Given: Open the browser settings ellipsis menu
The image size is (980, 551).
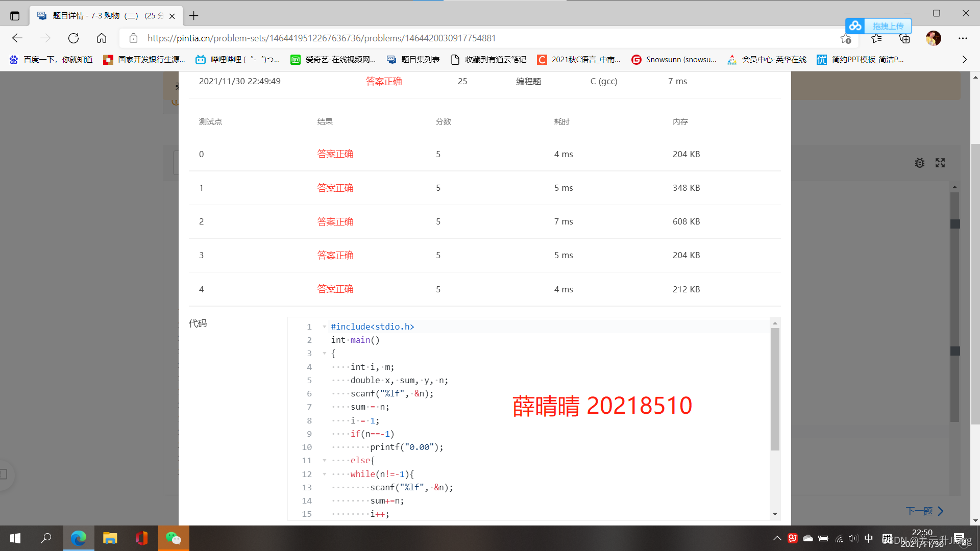Looking at the screenshot, I should (963, 38).
